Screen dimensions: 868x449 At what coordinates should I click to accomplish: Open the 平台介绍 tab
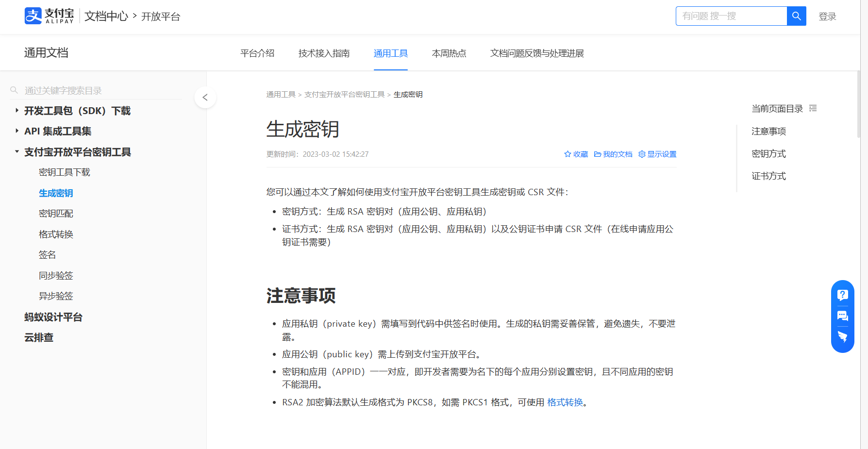257,53
